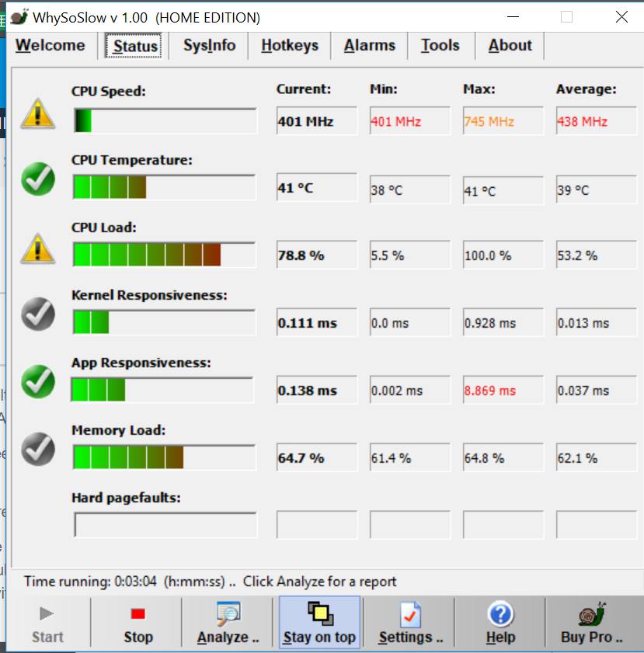Click the 'Average:' column header

[x=586, y=89]
